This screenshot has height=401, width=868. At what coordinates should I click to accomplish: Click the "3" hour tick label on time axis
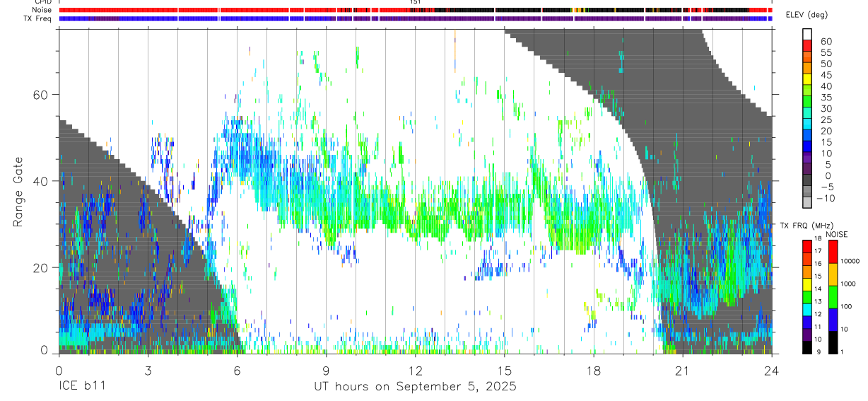[148, 370]
